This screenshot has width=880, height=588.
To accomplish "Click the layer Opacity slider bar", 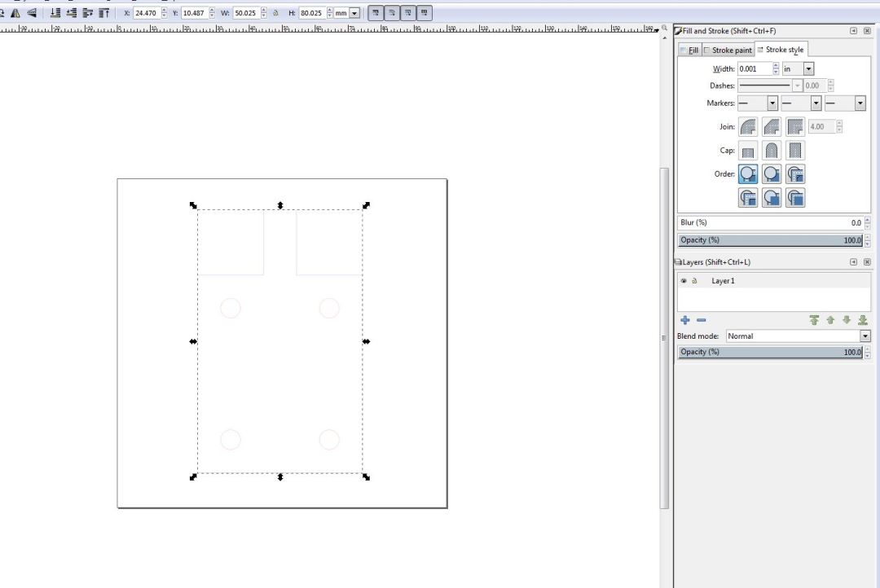I will point(769,352).
